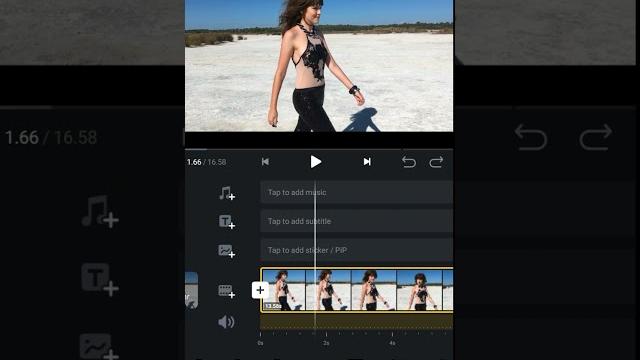This screenshot has height=360, width=640.
Task: Tap the add text subtitle icon
Action: pos(227,222)
